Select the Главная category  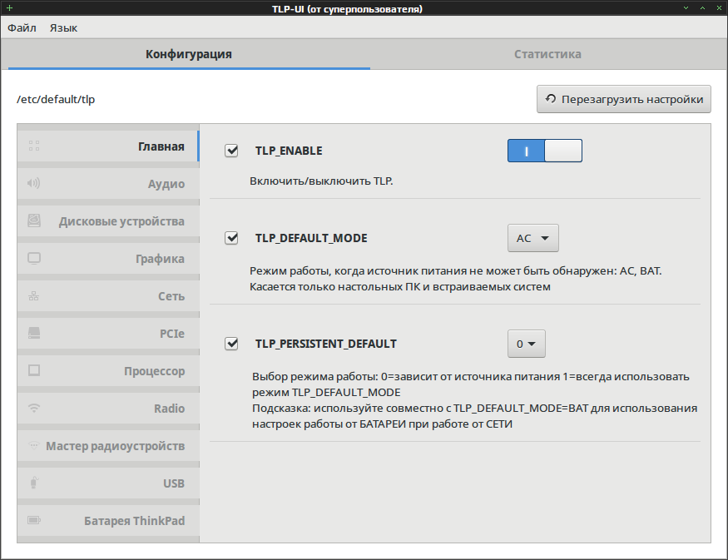click(108, 146)
